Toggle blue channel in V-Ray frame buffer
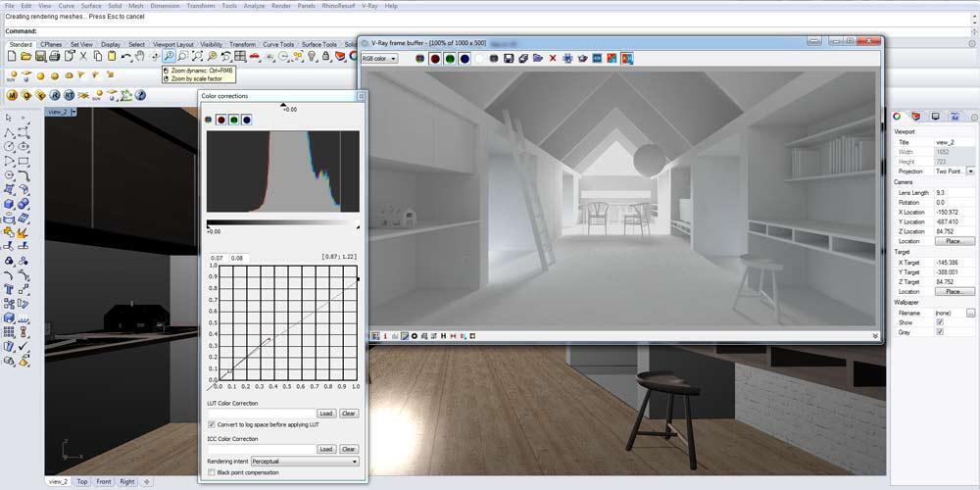Viewport: 980px width, 490px height. (465, 58)
